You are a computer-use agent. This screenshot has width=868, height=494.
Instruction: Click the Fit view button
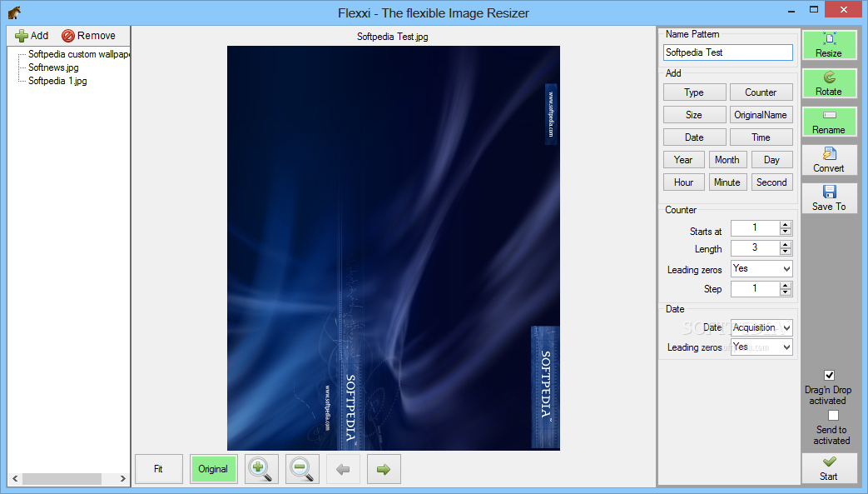[158, 469]
